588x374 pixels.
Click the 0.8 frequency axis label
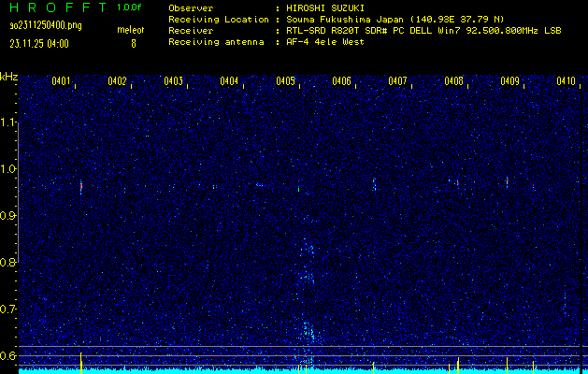pyautogui.click(x=8, y=263)
